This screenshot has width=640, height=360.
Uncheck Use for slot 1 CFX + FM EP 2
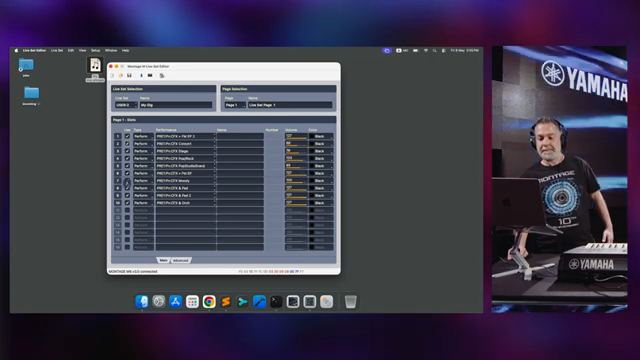click(127, 136)
